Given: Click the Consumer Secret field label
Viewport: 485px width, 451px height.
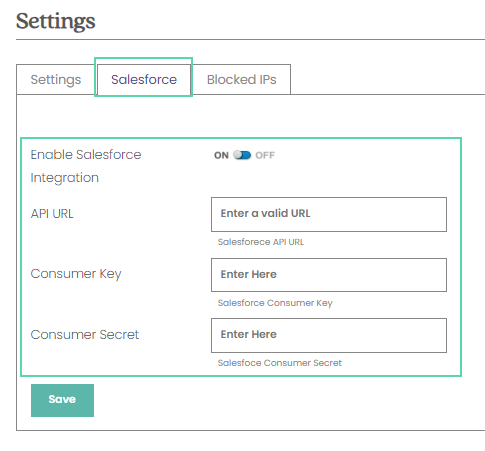Looking at the screenshot, I should 85,334.
